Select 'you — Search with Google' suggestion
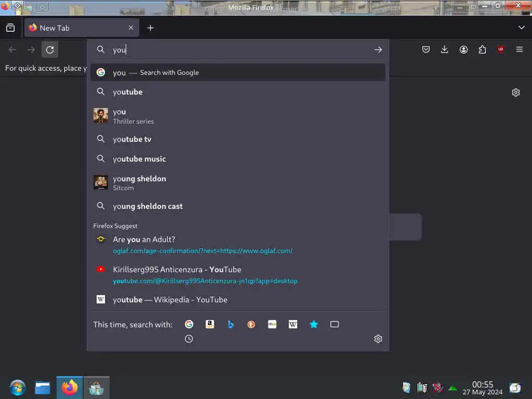Image resolution: width=532 pixels, height=399 pixels. (238, 72)
